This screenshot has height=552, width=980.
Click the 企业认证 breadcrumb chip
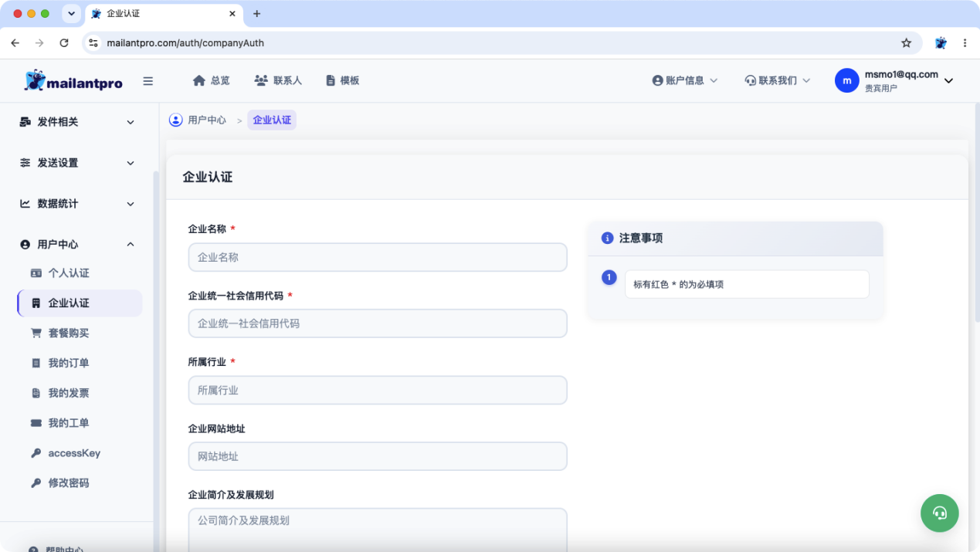[x=272, y=120]
